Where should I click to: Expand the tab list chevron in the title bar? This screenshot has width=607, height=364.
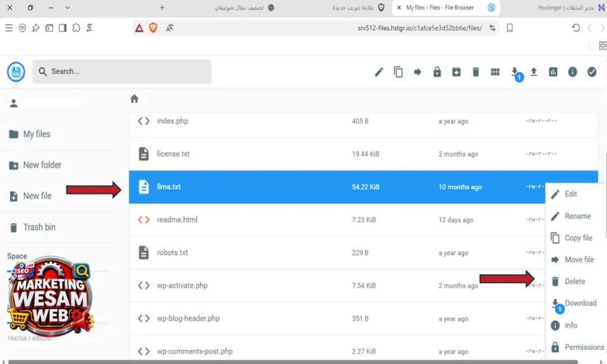(68, 7)
